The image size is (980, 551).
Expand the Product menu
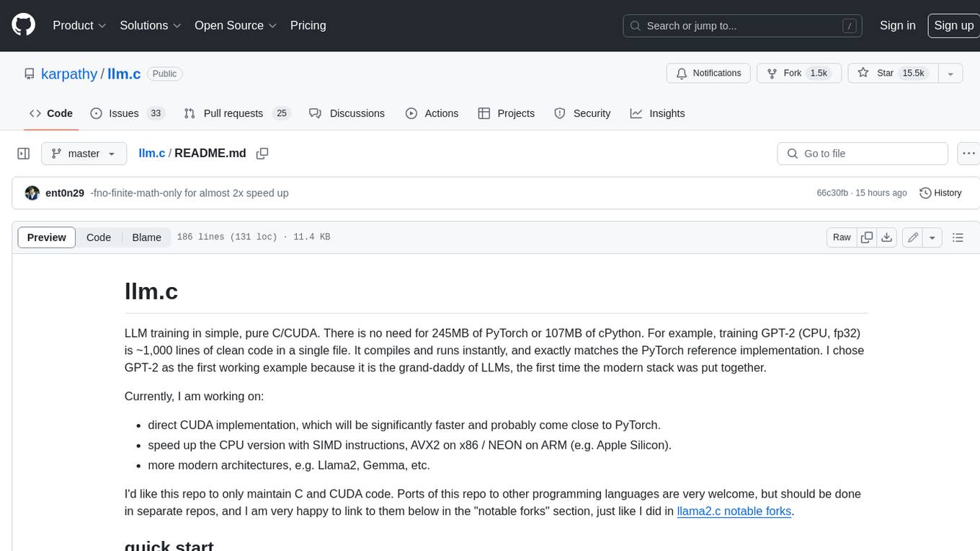[79, 25]
